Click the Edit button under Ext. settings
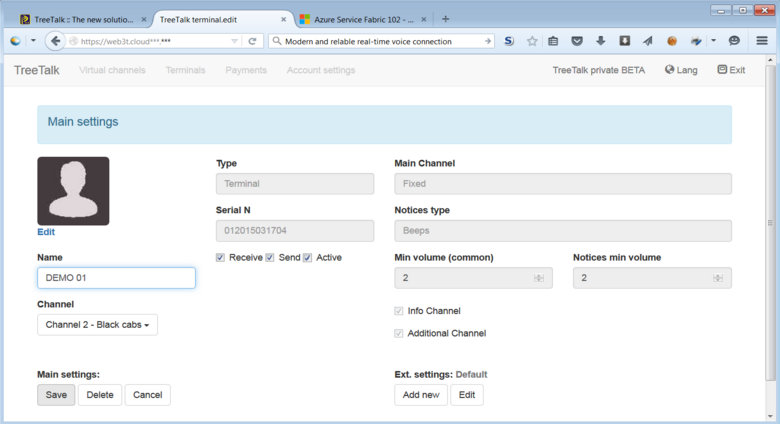The width and height of the screenshot is (780, 424). pyautogui.click(x=467, y=395)
